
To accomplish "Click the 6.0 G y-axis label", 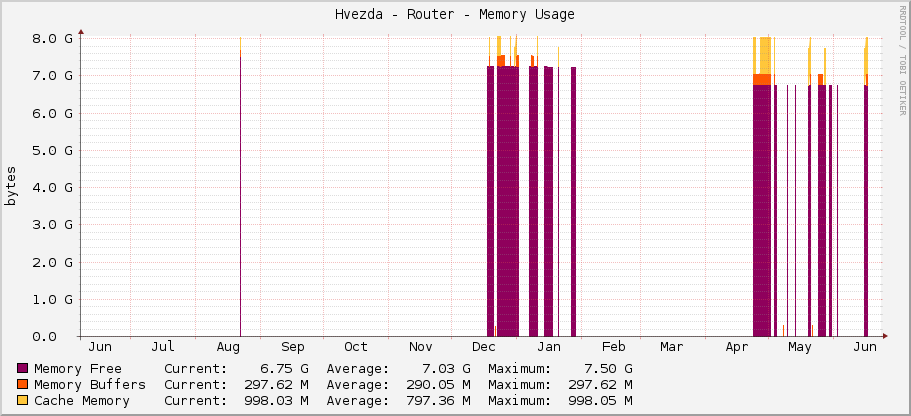I will (52, 113).
